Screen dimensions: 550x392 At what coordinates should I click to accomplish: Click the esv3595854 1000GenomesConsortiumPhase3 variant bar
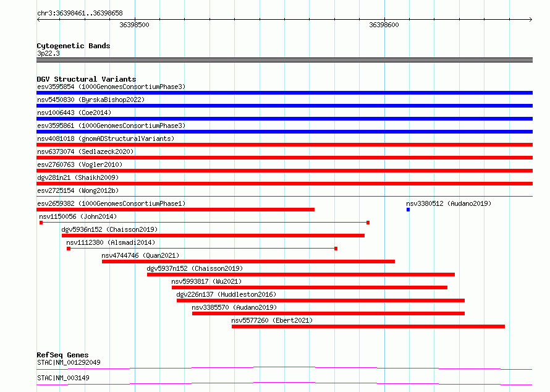click(284, 93)
